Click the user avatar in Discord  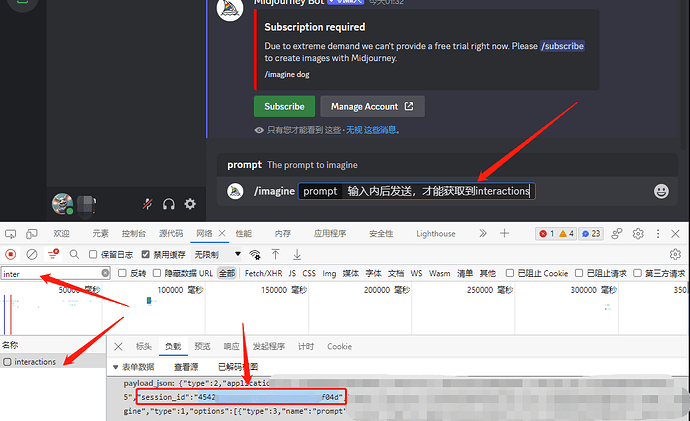point(62,203)
